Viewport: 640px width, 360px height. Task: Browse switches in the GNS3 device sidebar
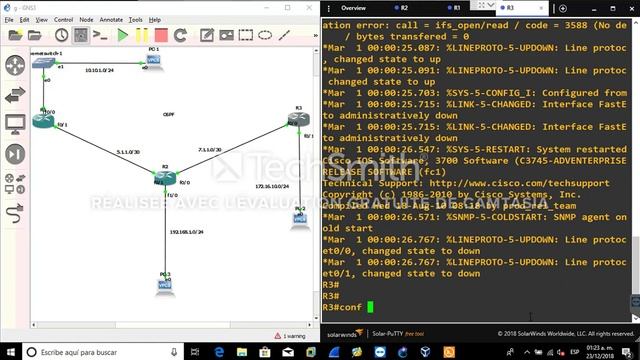click(15, 95)
